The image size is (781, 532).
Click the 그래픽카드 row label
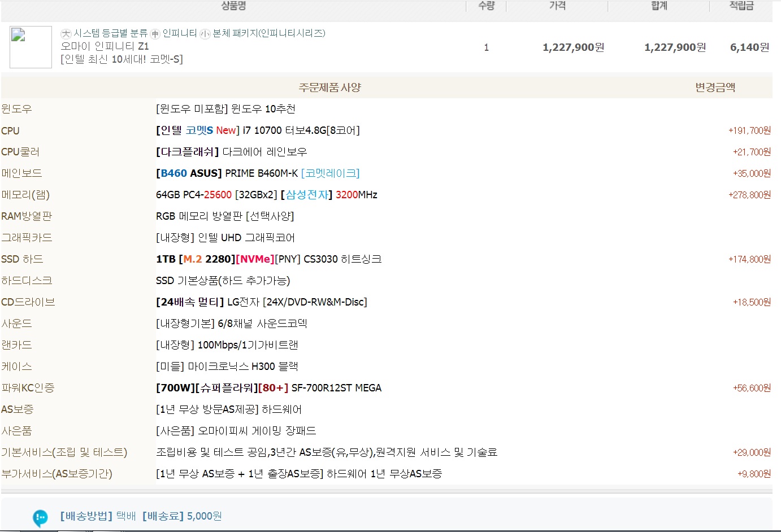27,238
